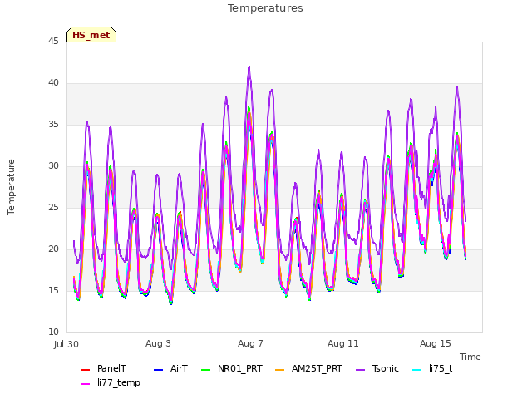Click the red PanelT color marker
The width and height of the screenshot is (532, 399).
(85, 369)
